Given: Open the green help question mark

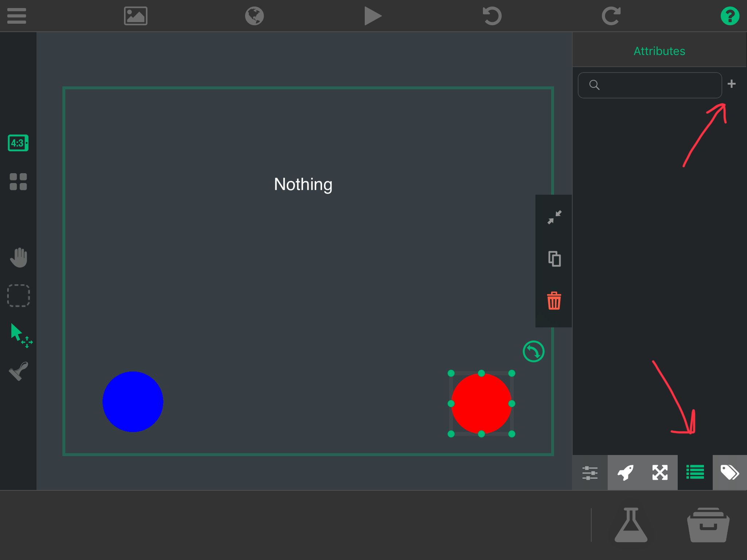Looking at the screenshot, I should point(730,16).
